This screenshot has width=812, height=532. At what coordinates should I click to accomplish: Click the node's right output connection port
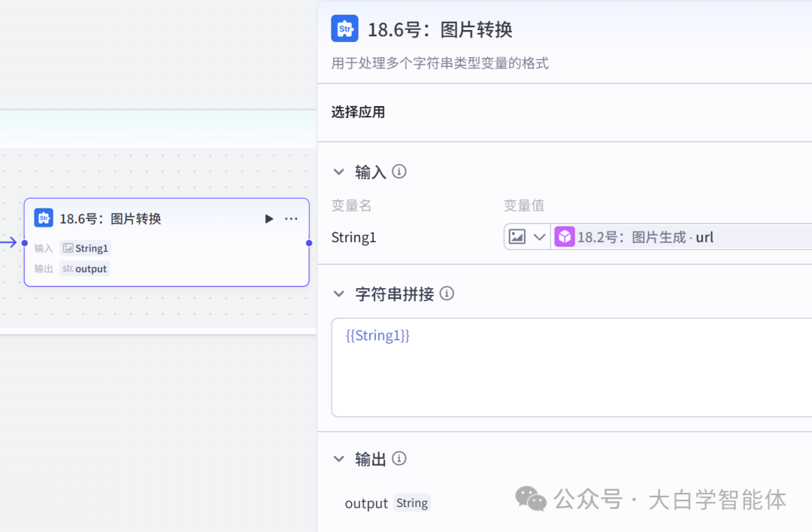pos(309,242)
